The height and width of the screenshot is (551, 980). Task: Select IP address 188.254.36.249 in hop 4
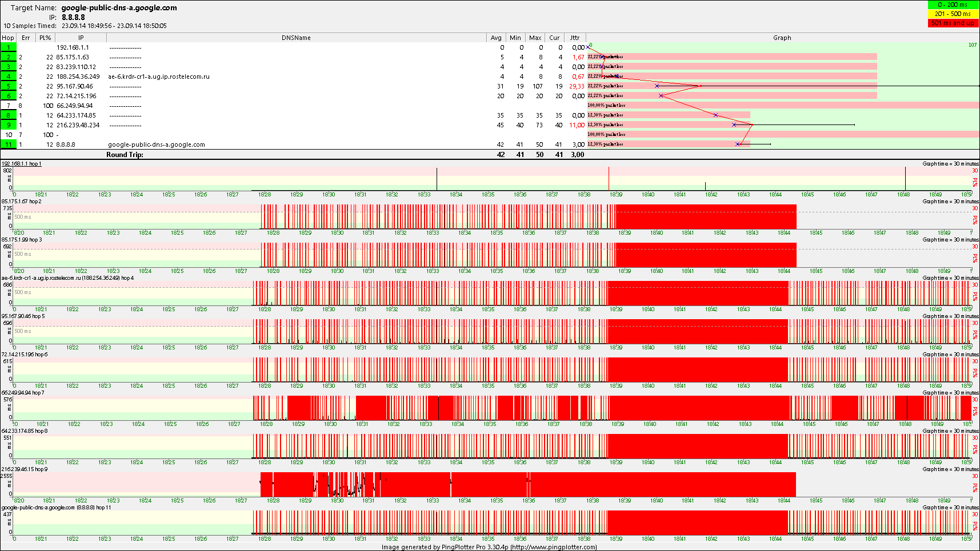point(78,77)
